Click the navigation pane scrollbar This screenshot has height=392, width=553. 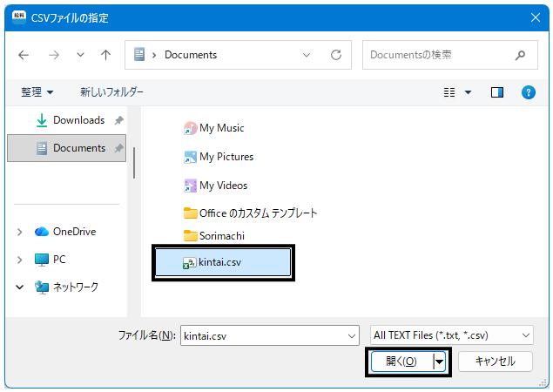[134, 163]
